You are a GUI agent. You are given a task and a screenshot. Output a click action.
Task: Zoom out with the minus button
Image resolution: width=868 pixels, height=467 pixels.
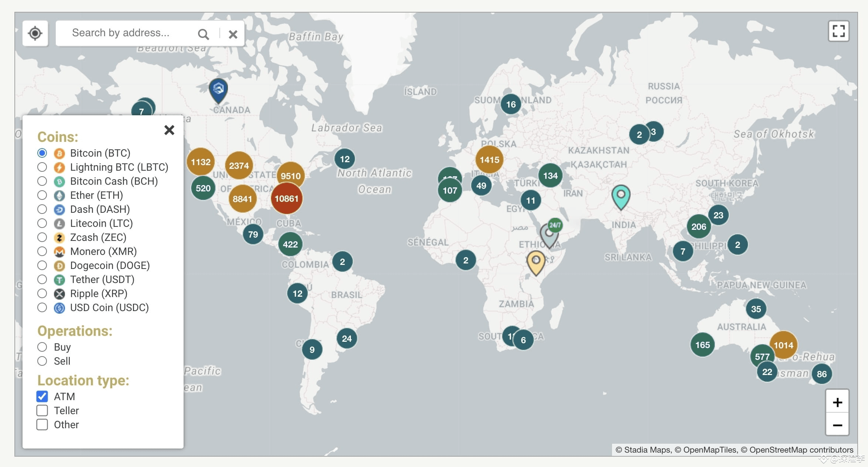[x=837, y=425]
